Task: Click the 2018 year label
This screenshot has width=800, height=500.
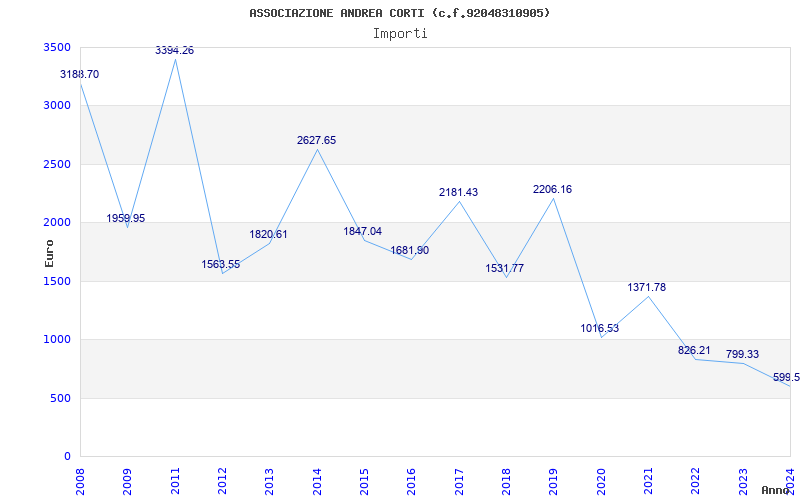Action: 506,481
